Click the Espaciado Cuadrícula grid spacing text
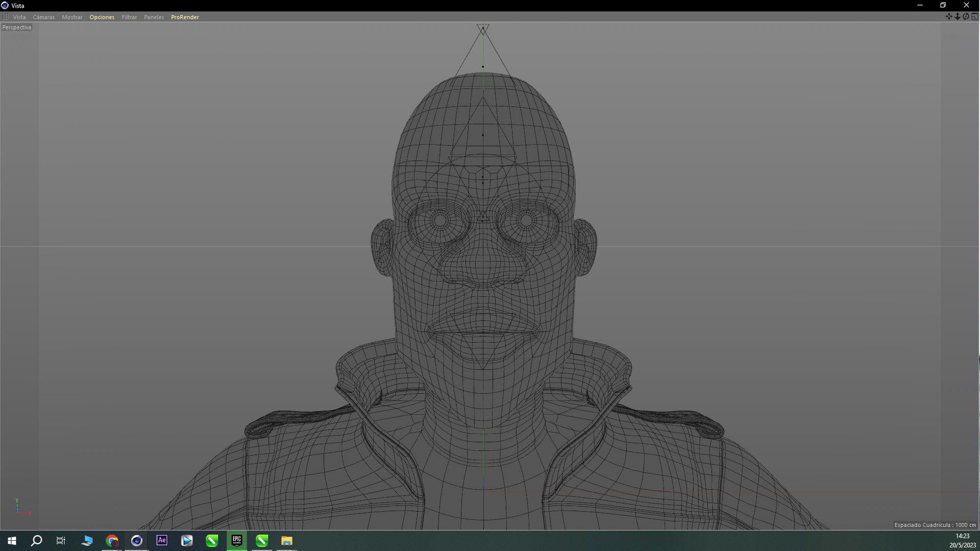This screenshot has height=551, width=980. click(x=935, y=525)
